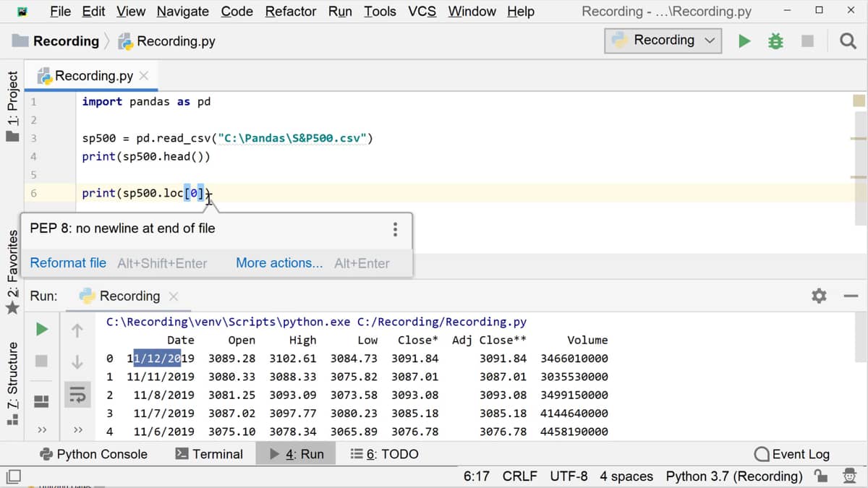Click the Reformat file quick-fix link

[x=68, y=263]
